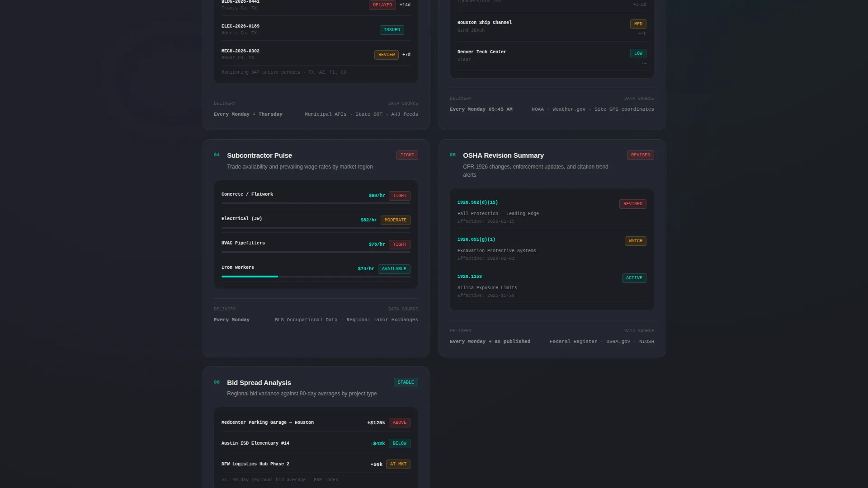Image resolution: width=868 pixels, height=488 pixels.
Task: Click LOW badge for Denver Tech Center
Action: click(x=638, y=53)
